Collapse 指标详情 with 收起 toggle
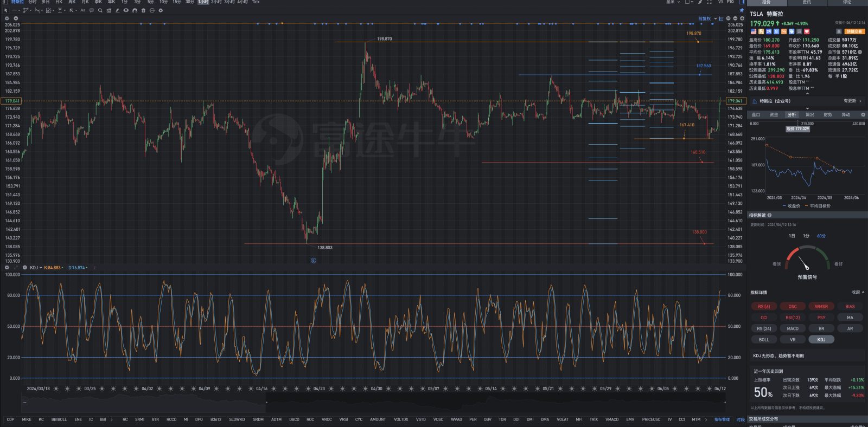 pos(858,293)
